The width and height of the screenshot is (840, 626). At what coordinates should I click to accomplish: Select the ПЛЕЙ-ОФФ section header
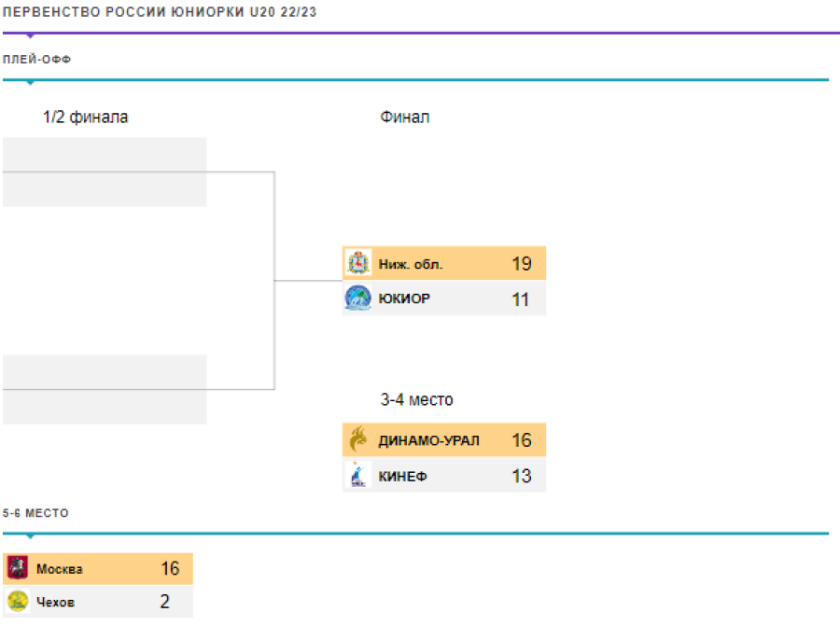[x=37, y=59]
